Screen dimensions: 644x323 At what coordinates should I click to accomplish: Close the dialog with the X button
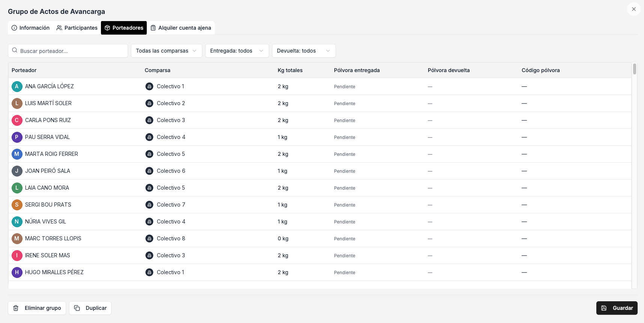pyautogui.click(x=634, y=9)
